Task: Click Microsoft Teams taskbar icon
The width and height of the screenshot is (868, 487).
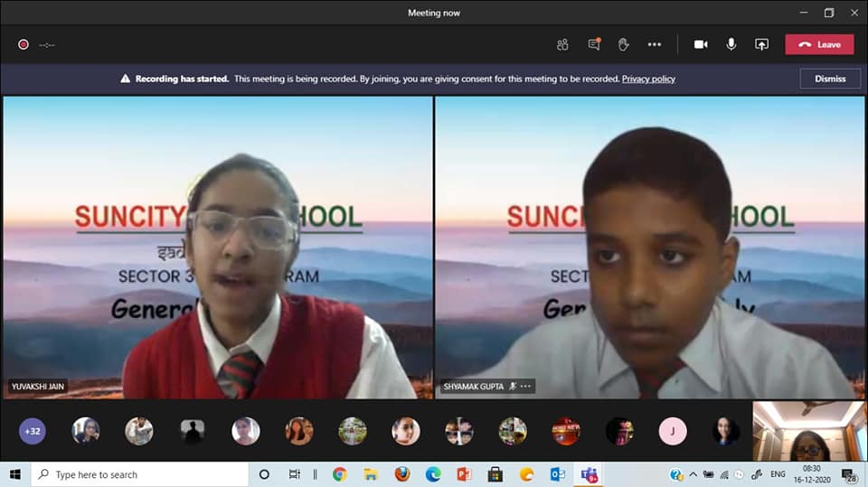Action: click(589, 474)
